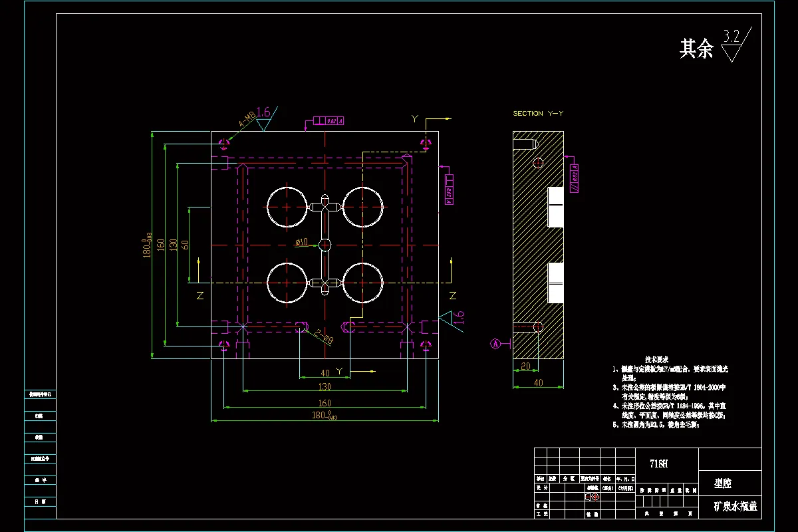Screen dimensions: 798x532
Task: Click the 1.6 roughness symbol on the plate's right edge
Action: click(x=451, y=320)
